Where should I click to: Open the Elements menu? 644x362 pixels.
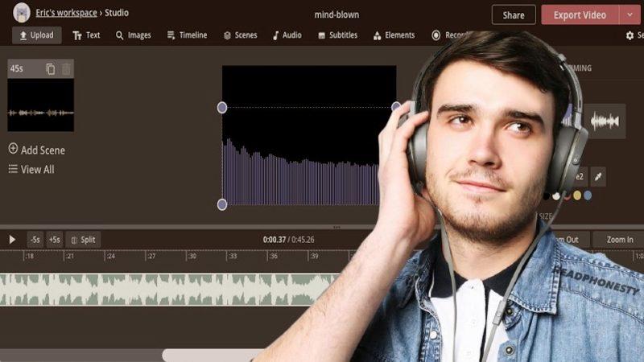[x=394, y=35]
